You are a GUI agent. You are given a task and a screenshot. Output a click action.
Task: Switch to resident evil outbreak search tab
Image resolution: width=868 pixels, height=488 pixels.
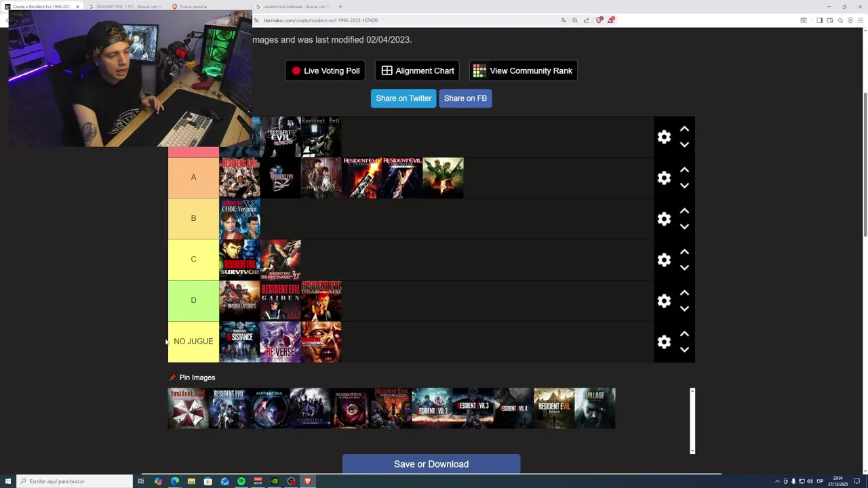tap(292, 7)
